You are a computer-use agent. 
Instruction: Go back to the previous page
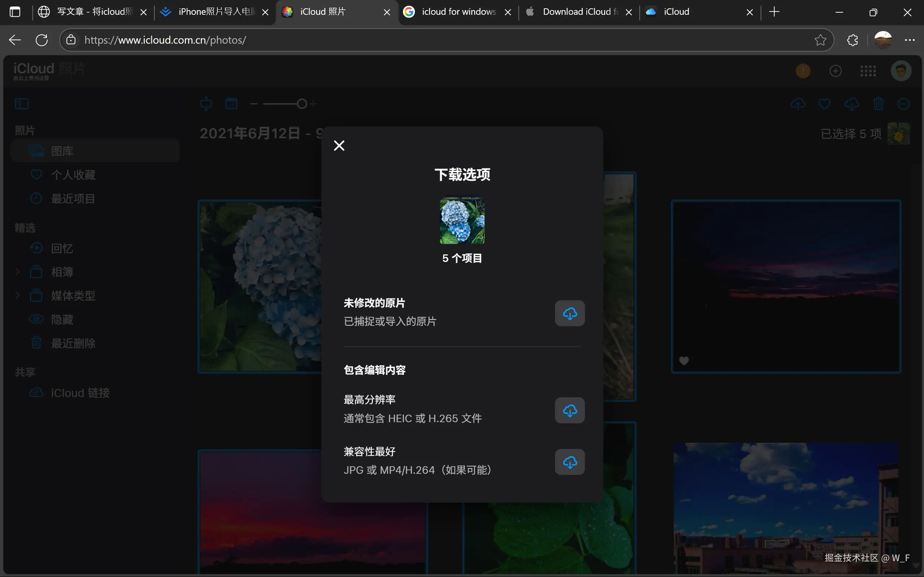pos(15,40)
